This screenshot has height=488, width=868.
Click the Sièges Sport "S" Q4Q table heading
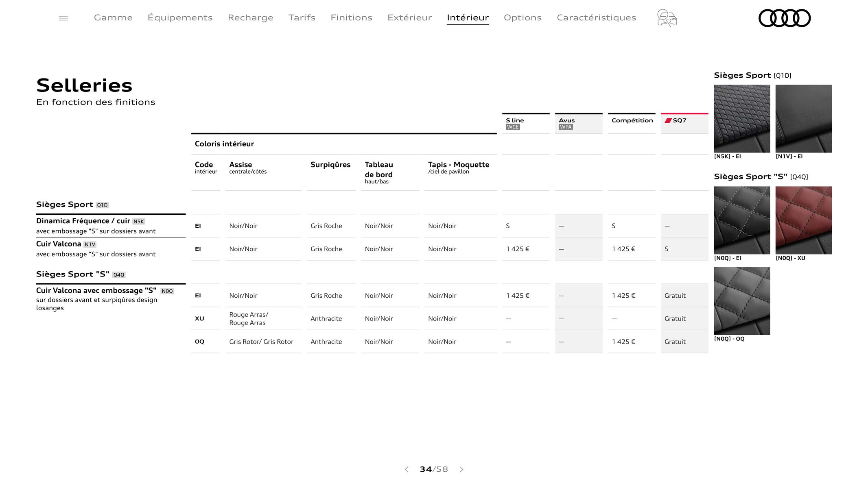(x=81, y=274)
